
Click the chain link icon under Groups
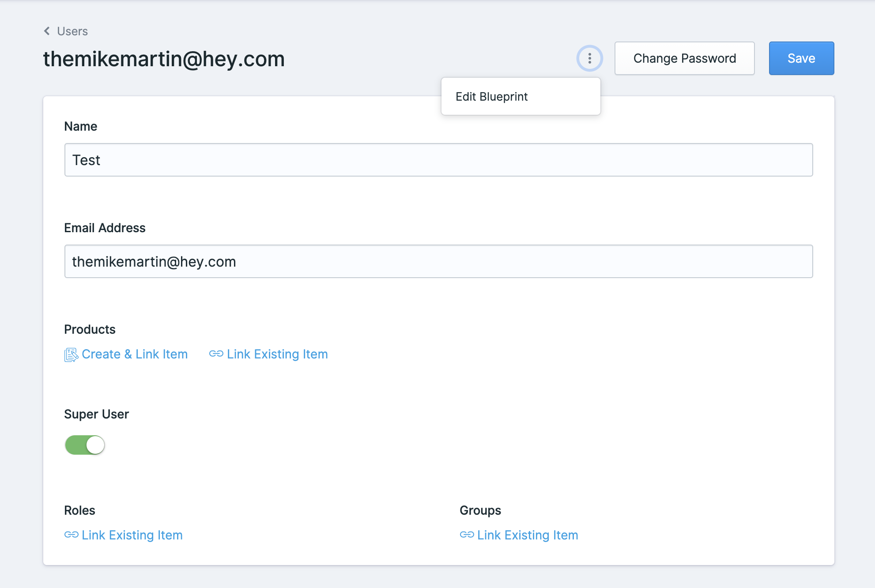click(467, 535)
